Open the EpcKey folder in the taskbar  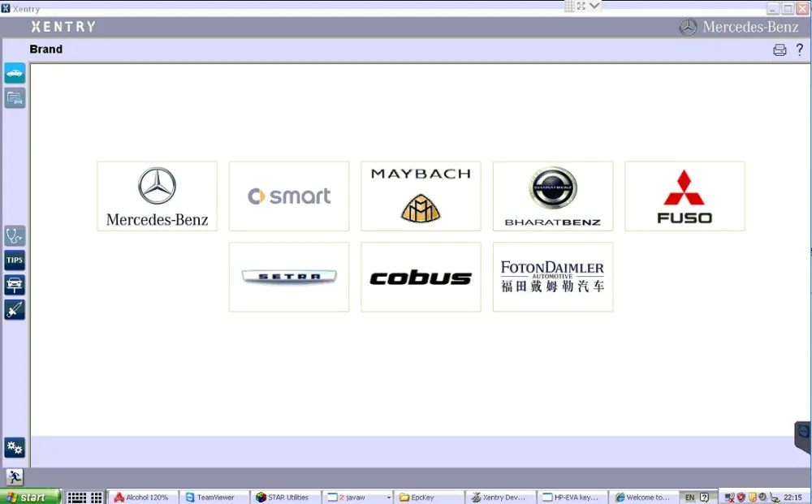point(430,498)
